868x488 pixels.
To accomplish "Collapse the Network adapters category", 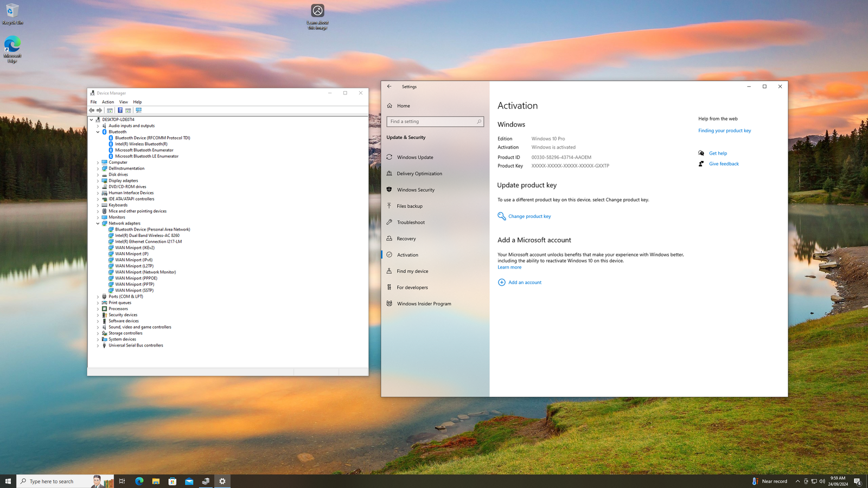I will pos(98,223).
